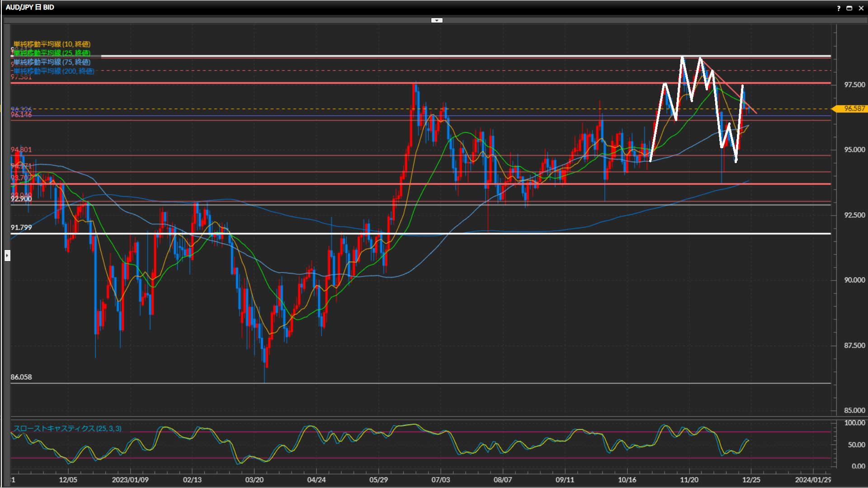
Task: Click the 03/20 date on time axis
Action: coord(254,479)
